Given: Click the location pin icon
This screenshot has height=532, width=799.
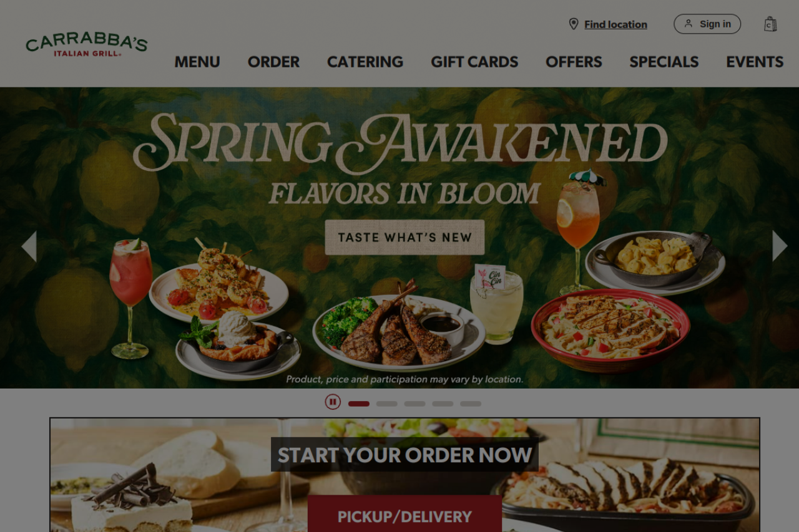Looking at the screenshot, I should point(573,24).
